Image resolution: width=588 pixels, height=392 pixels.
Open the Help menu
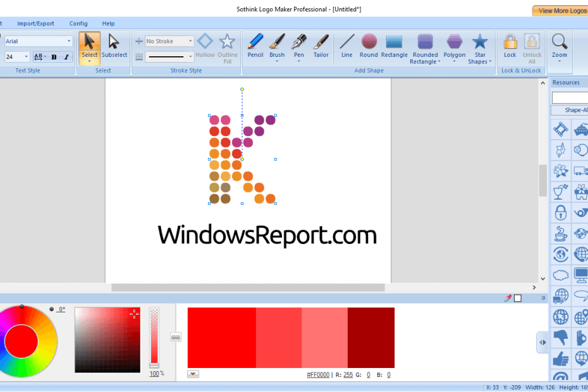click(x=108, y=23)
